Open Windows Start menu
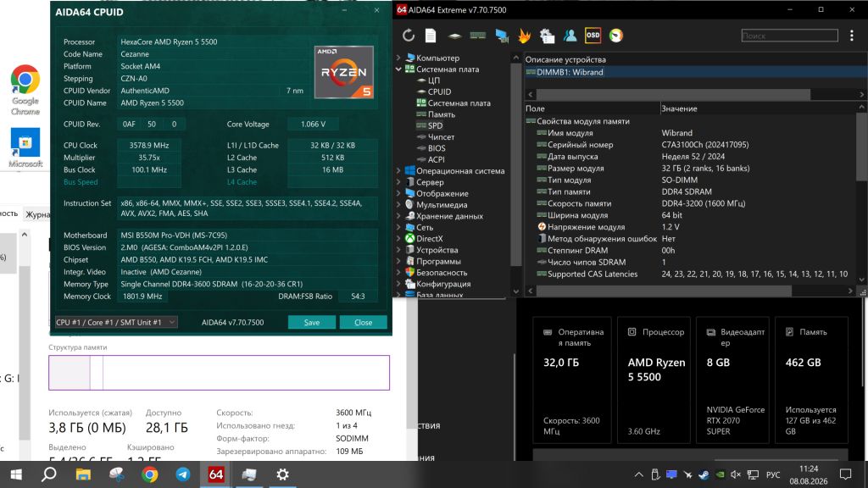Viewport: 868px width, 488px height. (x=16, y=474)
